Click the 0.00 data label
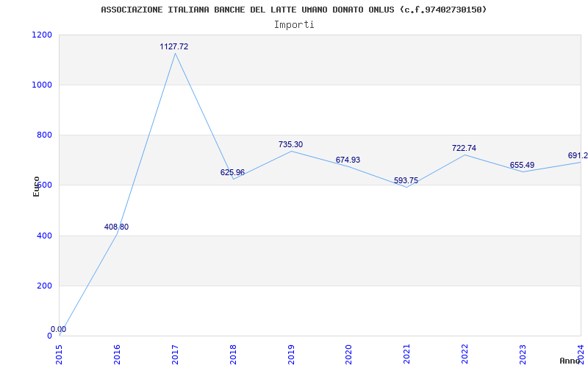 (x=59, y=329)
